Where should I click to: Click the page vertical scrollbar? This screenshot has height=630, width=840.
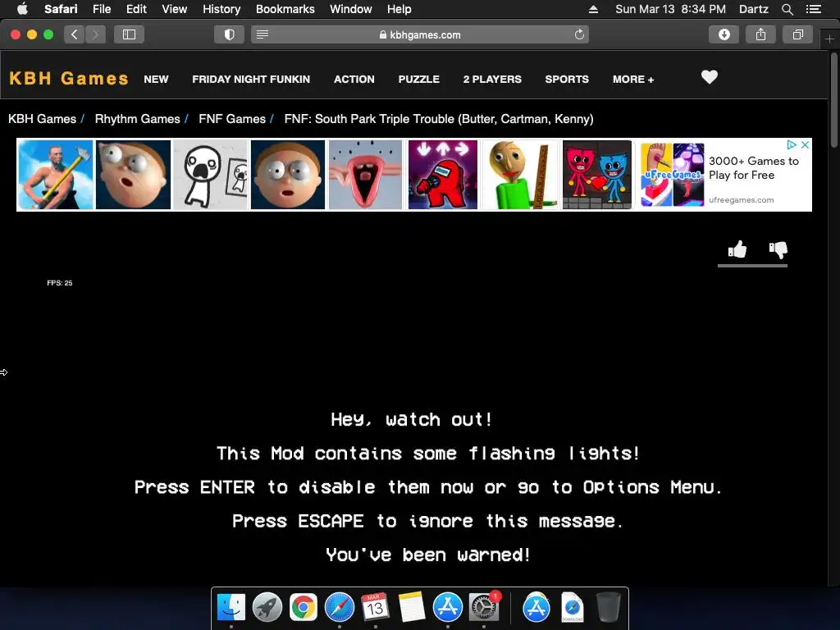point(834,99)
